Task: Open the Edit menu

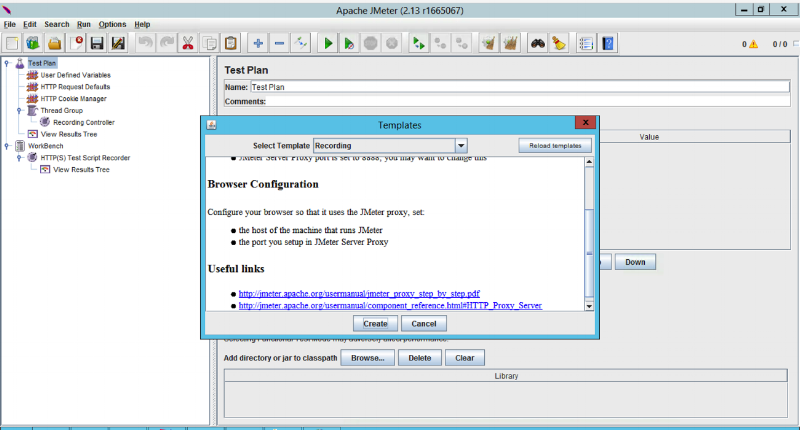Action: pyautogui.click(x=30, y=24)
